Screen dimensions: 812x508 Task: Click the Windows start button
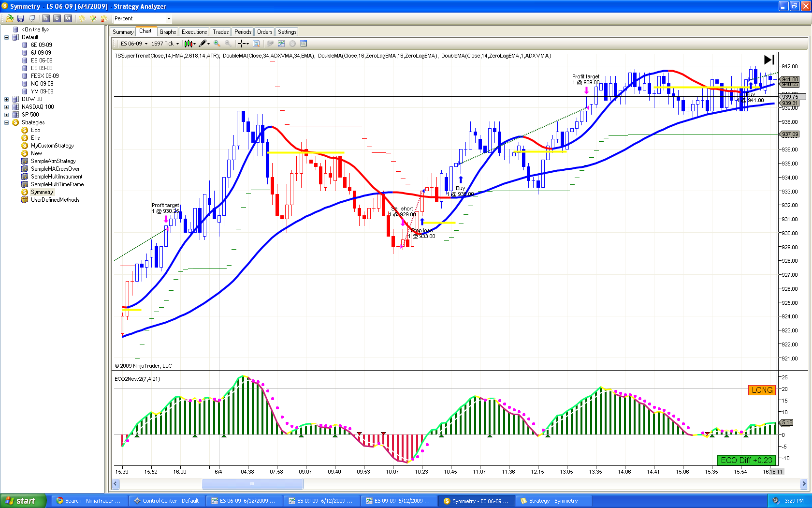(23, 501)
